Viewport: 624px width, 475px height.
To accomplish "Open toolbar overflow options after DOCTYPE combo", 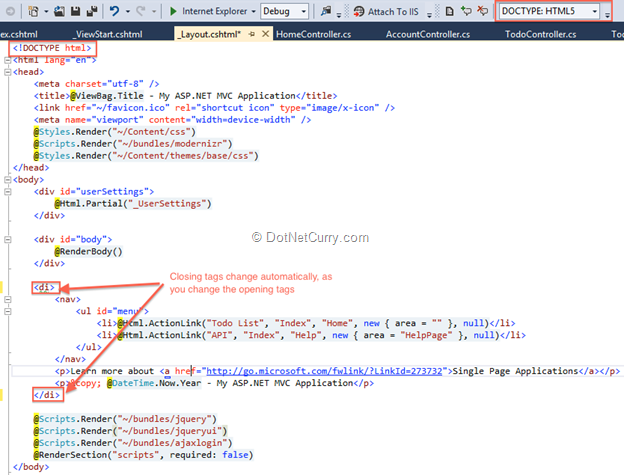I will (607, 15).
